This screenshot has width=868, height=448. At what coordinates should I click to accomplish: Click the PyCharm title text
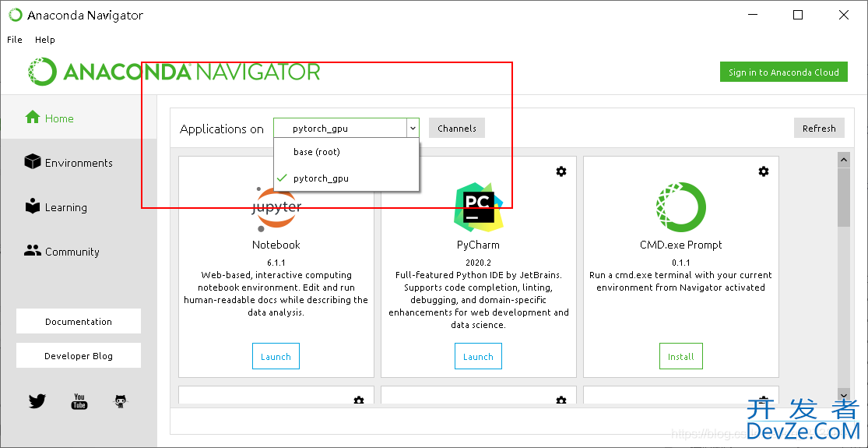[478, 245]
